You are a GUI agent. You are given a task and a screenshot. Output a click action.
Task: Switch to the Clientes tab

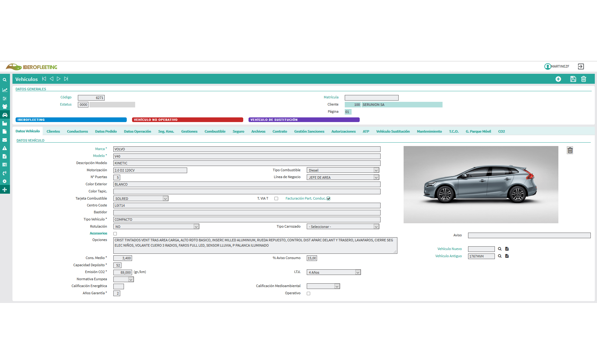coord(53,131)
